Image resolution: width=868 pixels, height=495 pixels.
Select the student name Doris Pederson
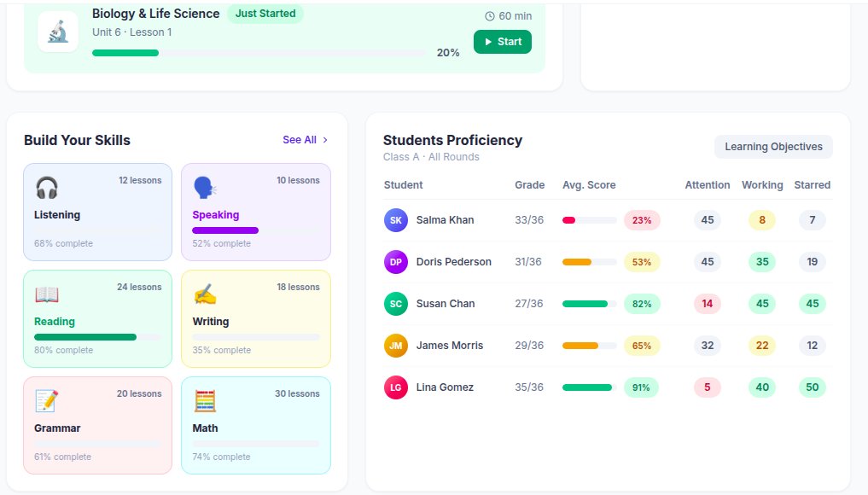click(x=454, y=262)
